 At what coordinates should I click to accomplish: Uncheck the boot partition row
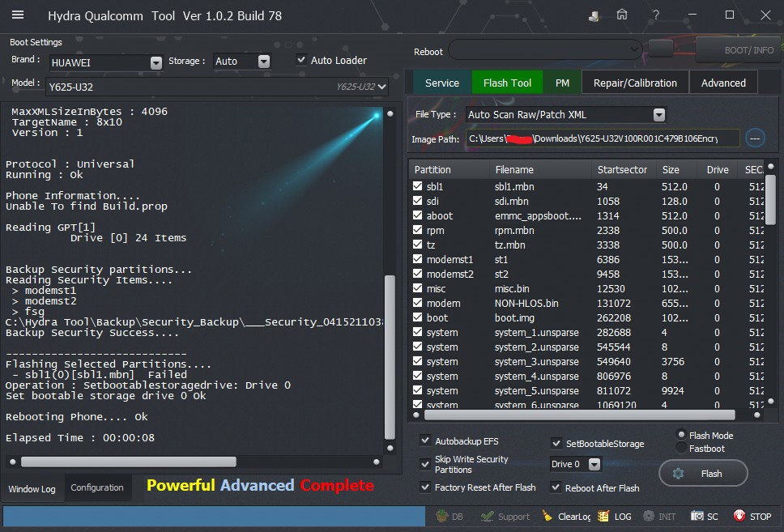[417, 318]
